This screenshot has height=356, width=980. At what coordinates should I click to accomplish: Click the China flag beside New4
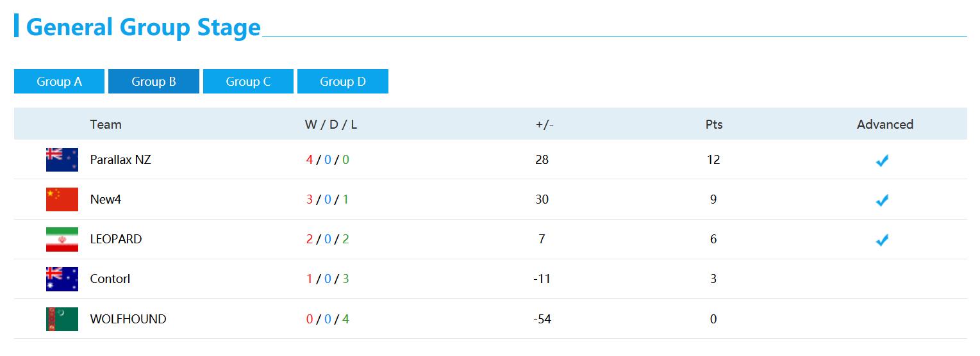[62, 199]
